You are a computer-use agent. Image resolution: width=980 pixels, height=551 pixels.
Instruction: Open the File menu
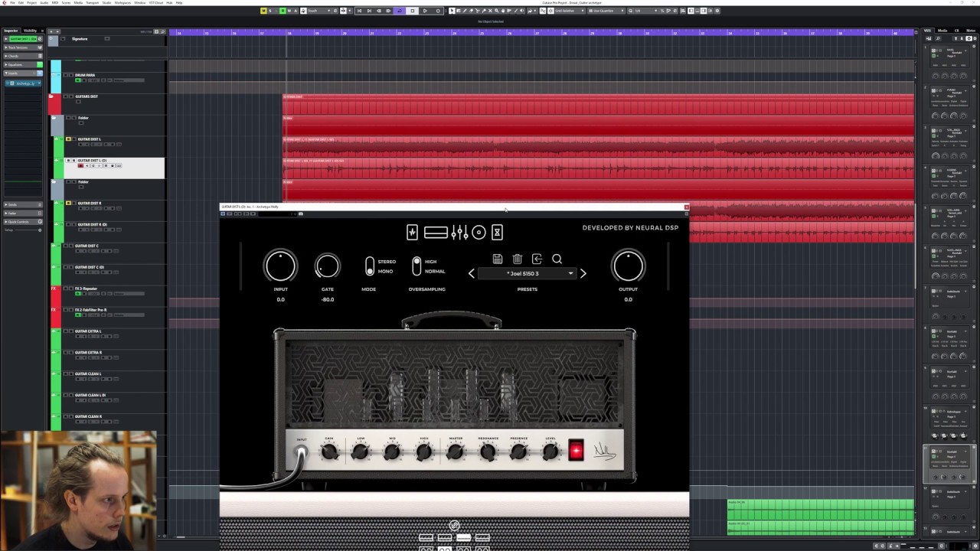click(12, 3)
